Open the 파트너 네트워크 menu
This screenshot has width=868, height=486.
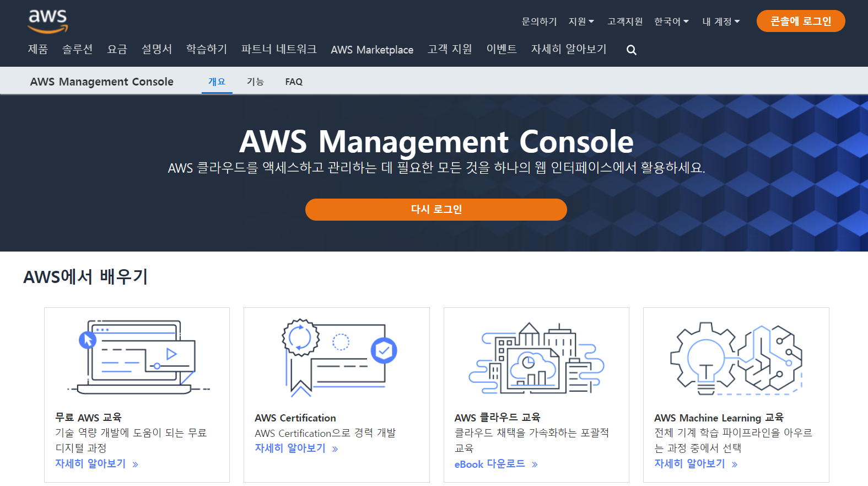pos(279,49)
